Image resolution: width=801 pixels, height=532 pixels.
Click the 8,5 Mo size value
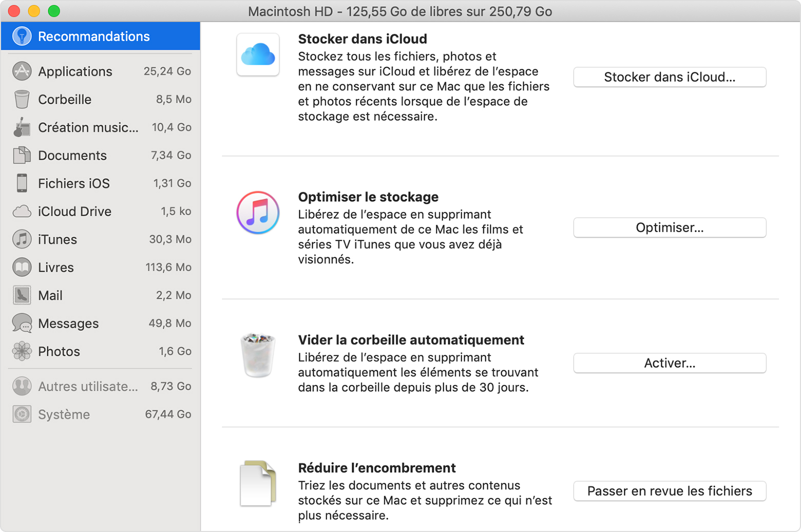coord(174,99)
